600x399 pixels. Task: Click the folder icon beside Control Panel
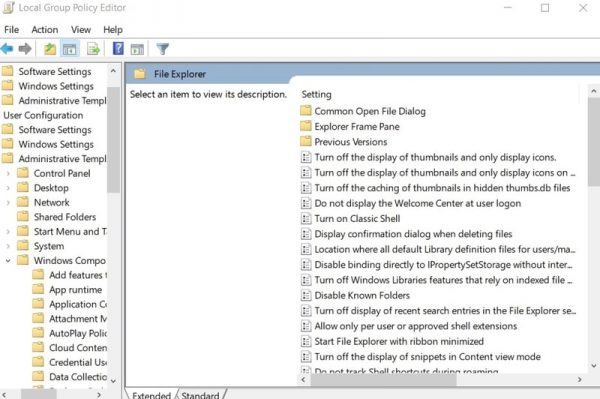[x=23, y=173]
